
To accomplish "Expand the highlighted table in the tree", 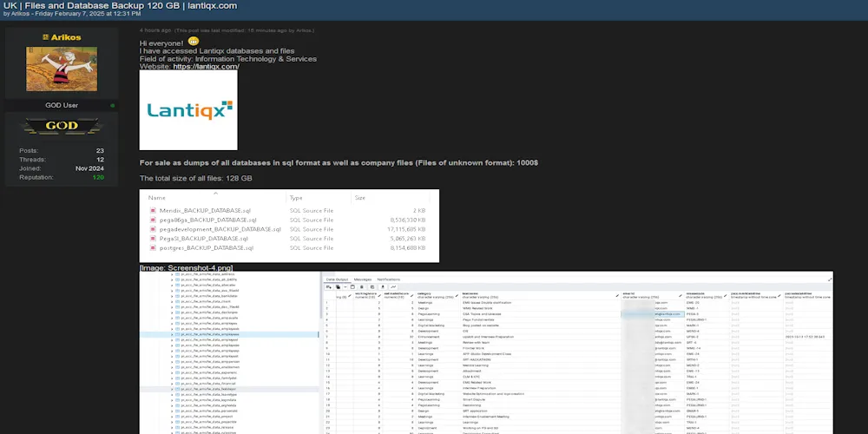I will tap(173, 333).
